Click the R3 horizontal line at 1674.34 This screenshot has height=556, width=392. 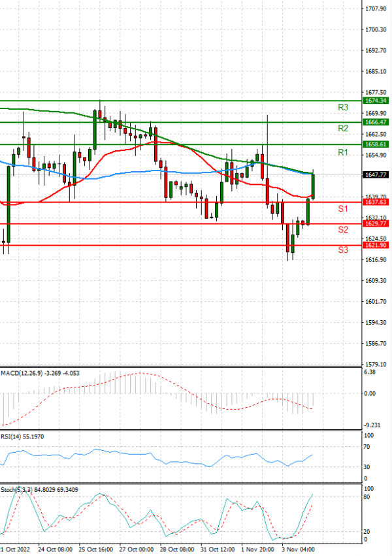(x=181, y=101)
